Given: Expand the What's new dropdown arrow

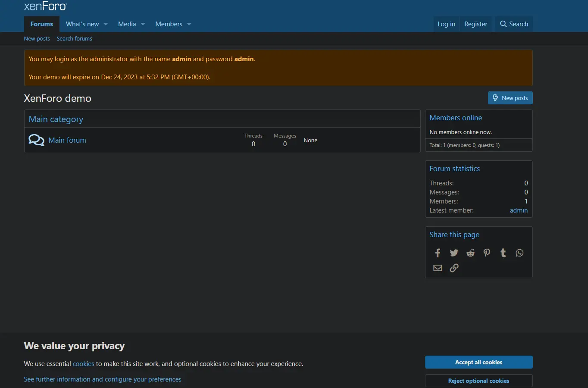Looking at the screenshot, I should (106, 24).
